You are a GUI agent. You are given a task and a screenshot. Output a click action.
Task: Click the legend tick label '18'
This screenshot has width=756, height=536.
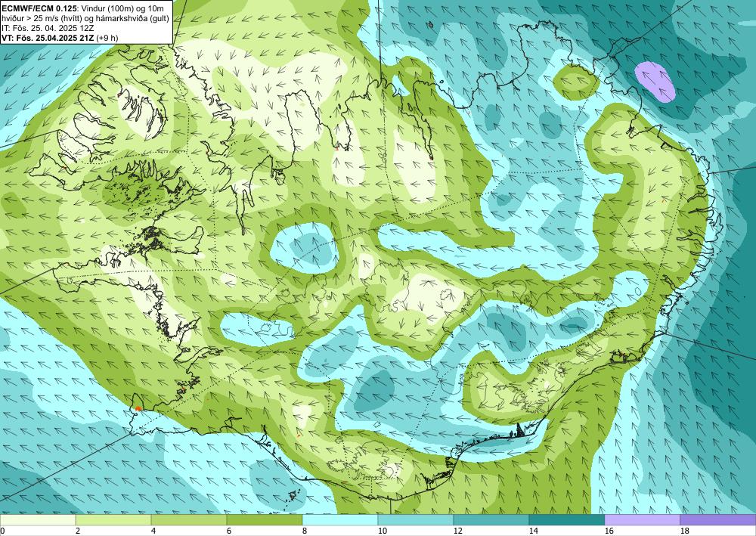(x=685, y=531)
